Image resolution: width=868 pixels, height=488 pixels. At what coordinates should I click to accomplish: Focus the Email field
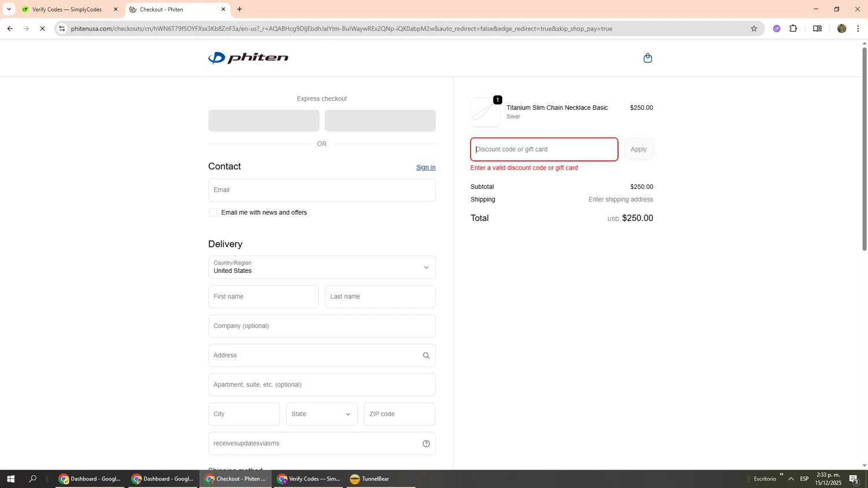322,190
